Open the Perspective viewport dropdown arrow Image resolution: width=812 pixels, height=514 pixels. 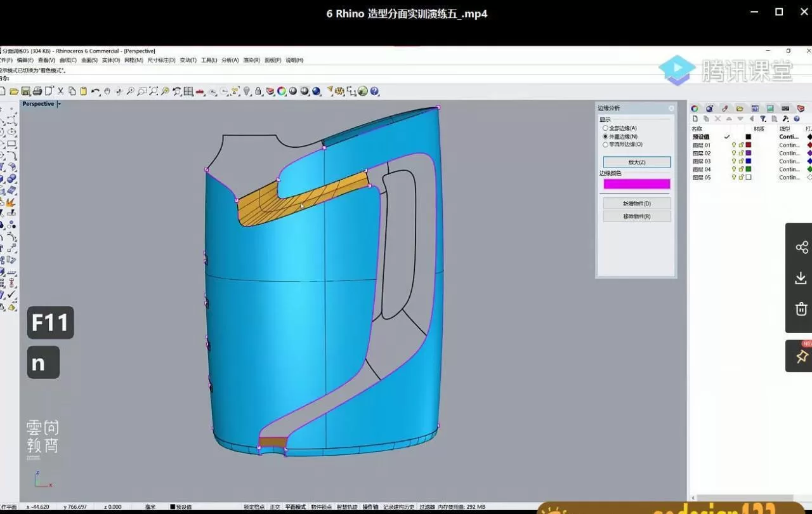[59, 104]
